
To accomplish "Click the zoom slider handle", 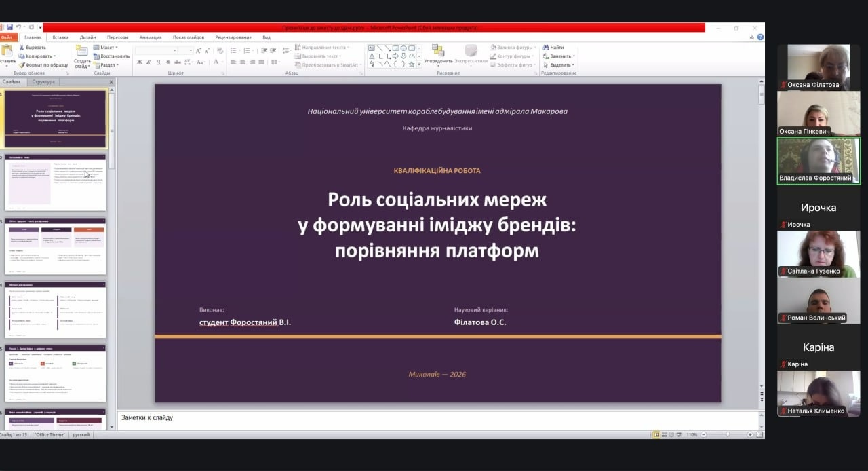I will (x=728, y=434).
